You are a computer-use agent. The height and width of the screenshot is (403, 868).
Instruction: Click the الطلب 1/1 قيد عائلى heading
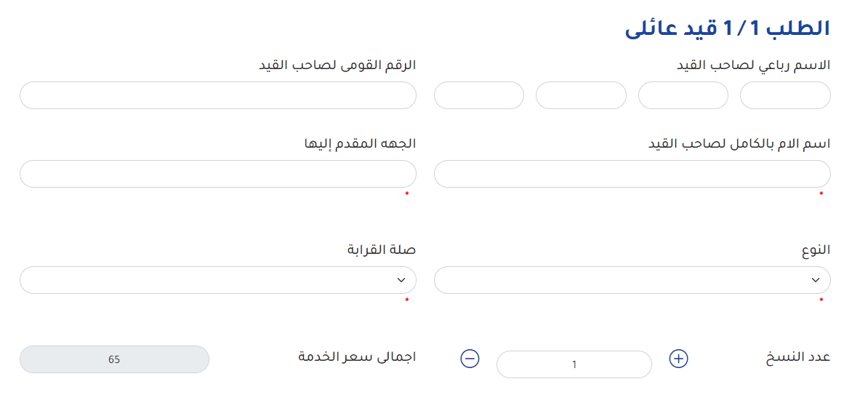pos(727,29)
